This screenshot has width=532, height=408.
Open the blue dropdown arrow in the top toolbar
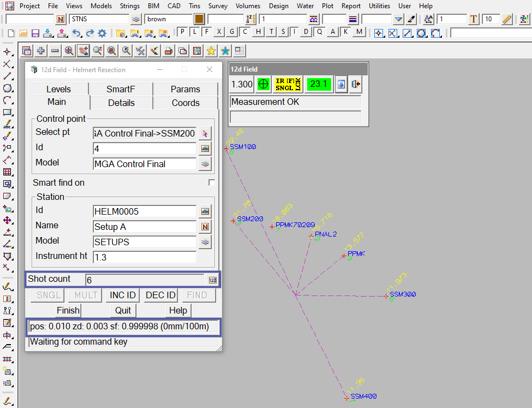tap(398, 20)
